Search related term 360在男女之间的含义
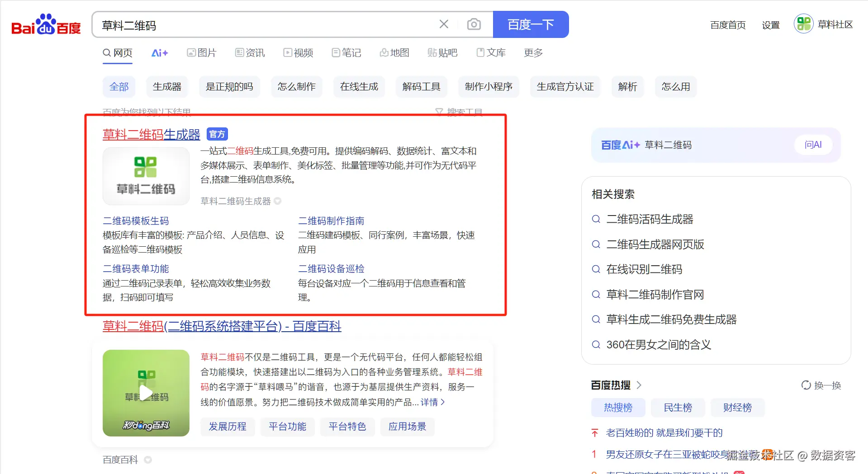 [x=659, y=345]
